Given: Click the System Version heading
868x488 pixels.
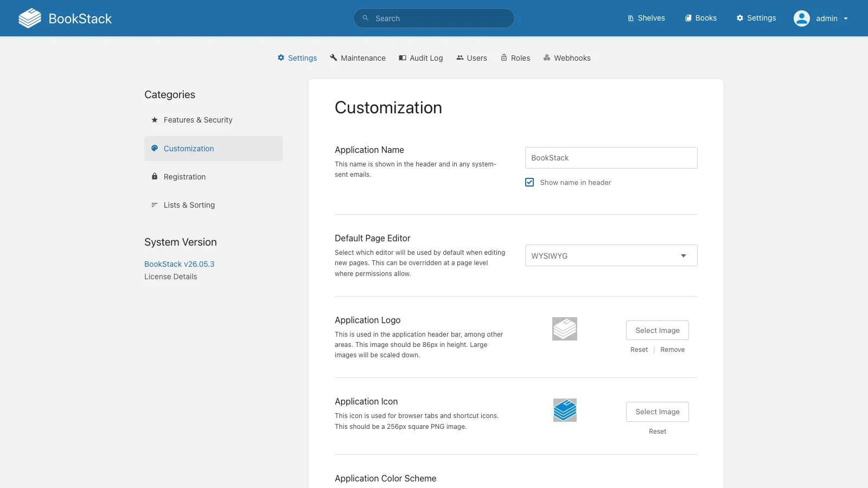Looking at the screenshot, I should (x=181, y=242).
